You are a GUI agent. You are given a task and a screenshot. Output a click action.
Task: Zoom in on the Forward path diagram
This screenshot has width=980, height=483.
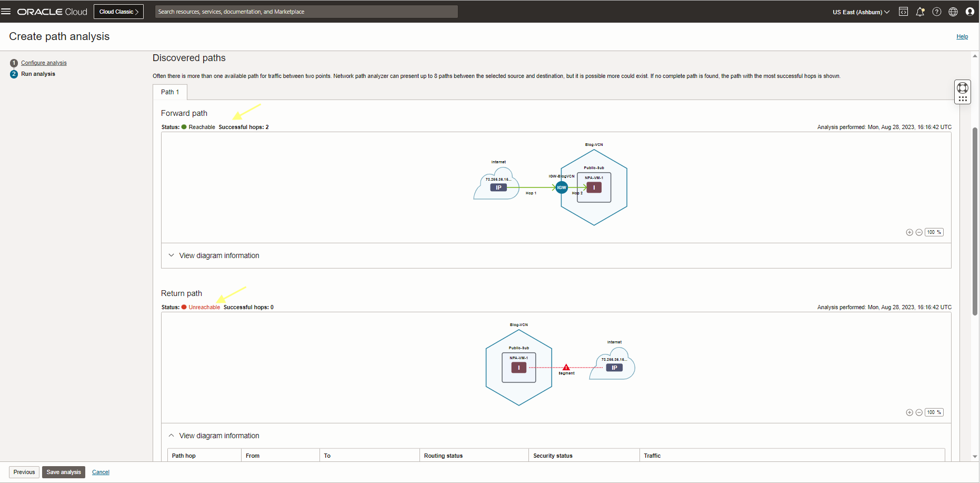(x=909, y=232)
